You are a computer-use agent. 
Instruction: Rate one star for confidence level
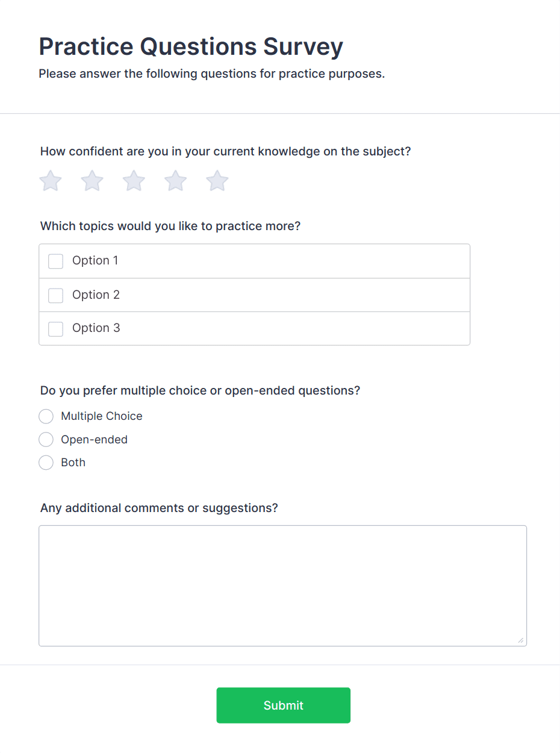[x=50, y=181]
